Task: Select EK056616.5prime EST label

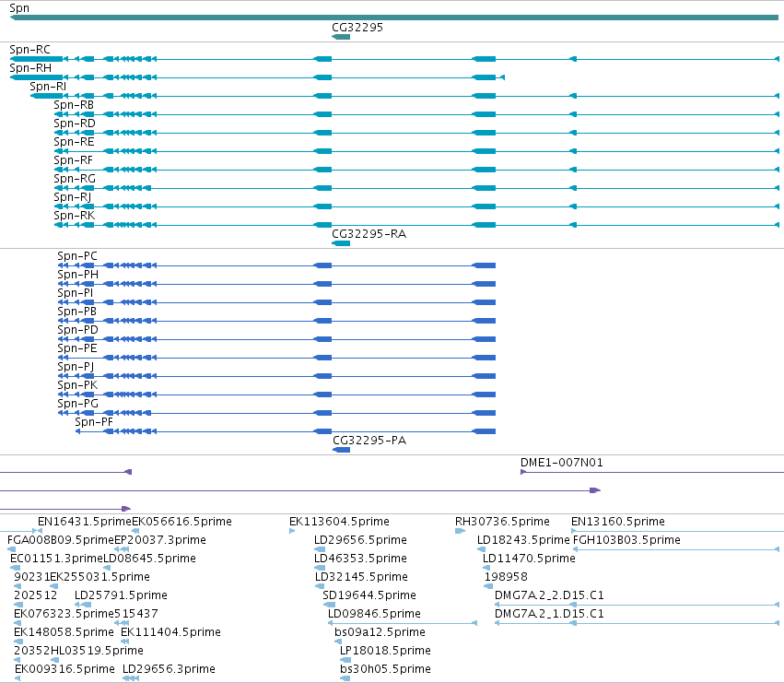Action: point(181,522)
